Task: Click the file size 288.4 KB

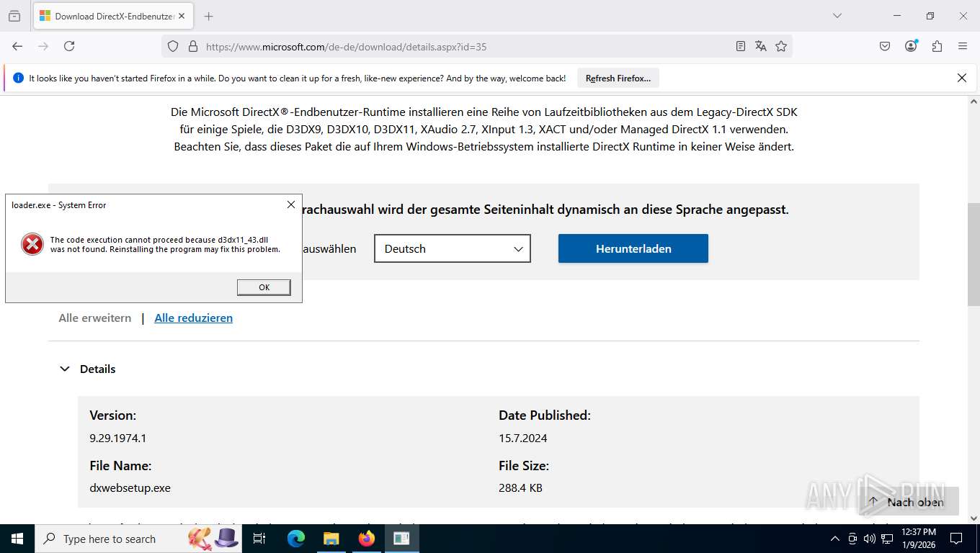Action: pos(520,487)
